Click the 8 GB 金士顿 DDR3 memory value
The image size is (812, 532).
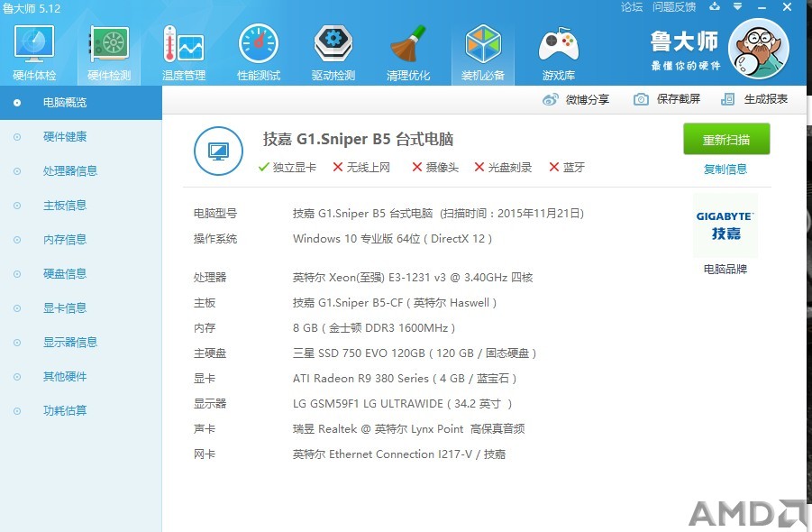click(374, 328)
